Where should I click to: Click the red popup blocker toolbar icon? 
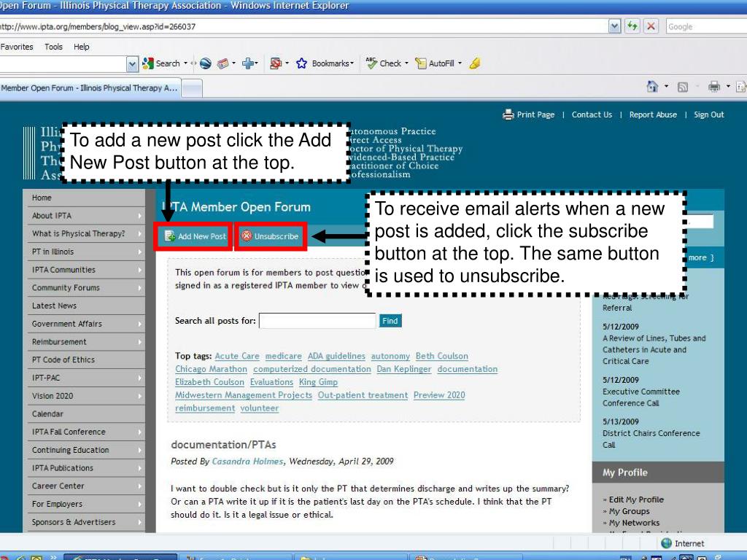coord(275,63)
